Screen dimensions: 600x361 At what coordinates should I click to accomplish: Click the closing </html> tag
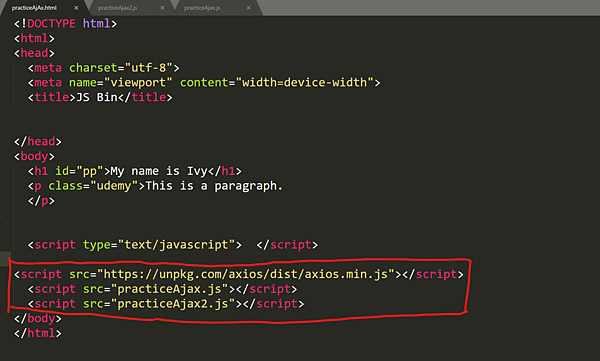38,333
